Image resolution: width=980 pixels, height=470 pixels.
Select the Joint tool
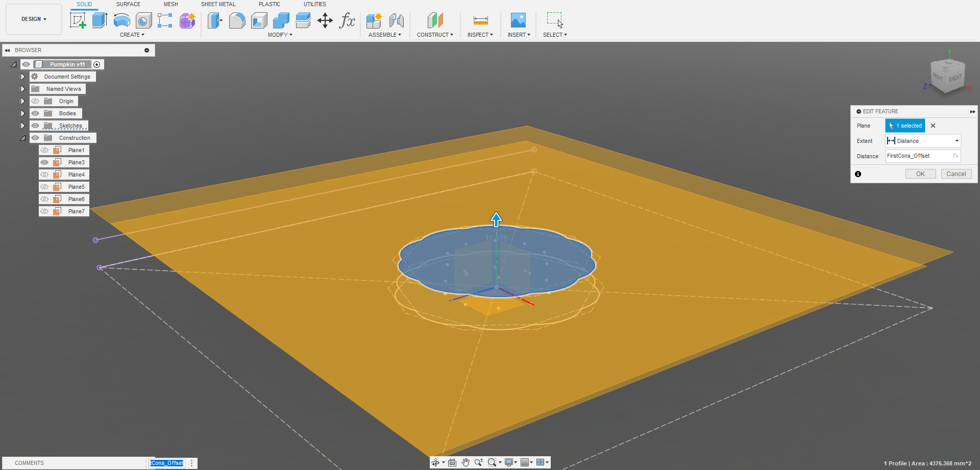tap(396, 20)
